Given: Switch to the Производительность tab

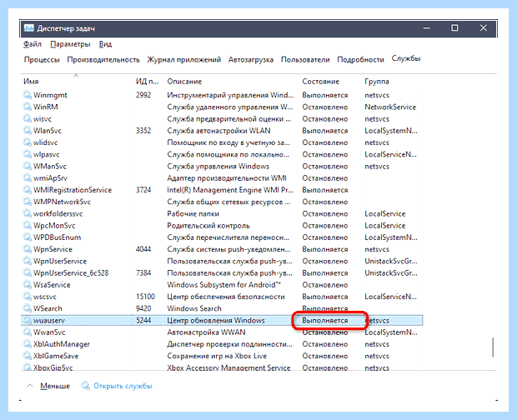Looking at the screenshot, I should tap(103, 60).
